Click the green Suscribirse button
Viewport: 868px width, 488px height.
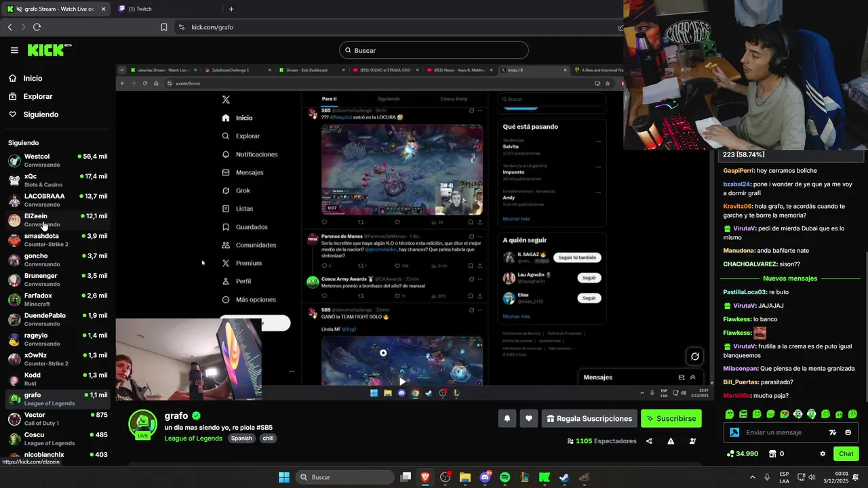(x=671, y=419)
